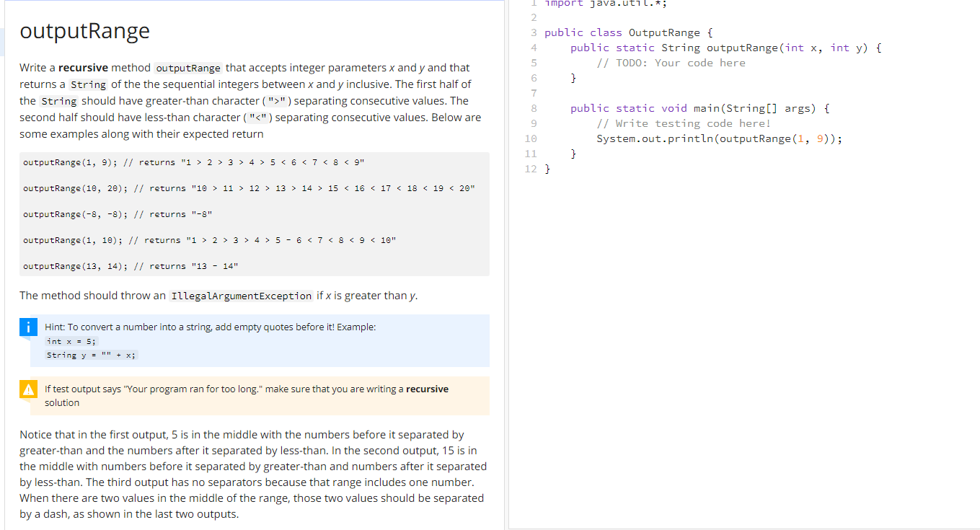
Task: Click the public class OutputRange line
Action: pyautogui.click(x=627, y=32)
